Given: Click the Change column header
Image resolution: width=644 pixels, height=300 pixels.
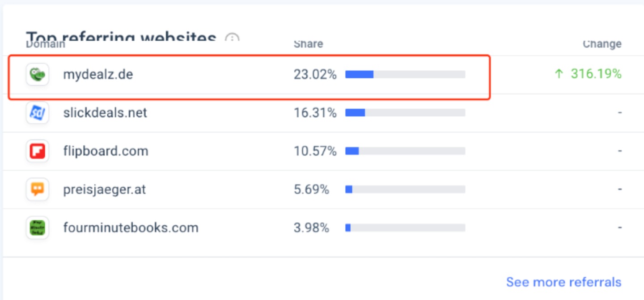Looking at the screenshot, I should 602,44.
